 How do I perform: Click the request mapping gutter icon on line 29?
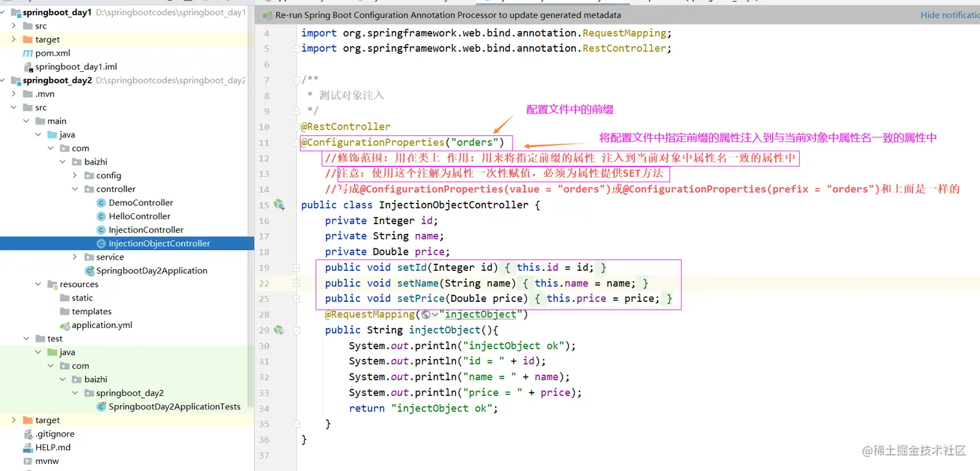coord(279,330)
